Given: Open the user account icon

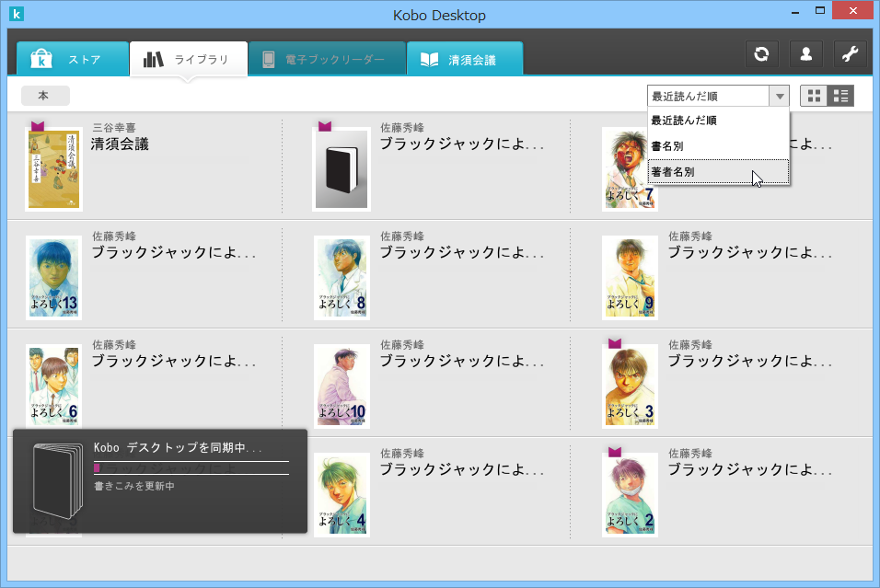Looking at the screenshot, I should coord(806,54).
